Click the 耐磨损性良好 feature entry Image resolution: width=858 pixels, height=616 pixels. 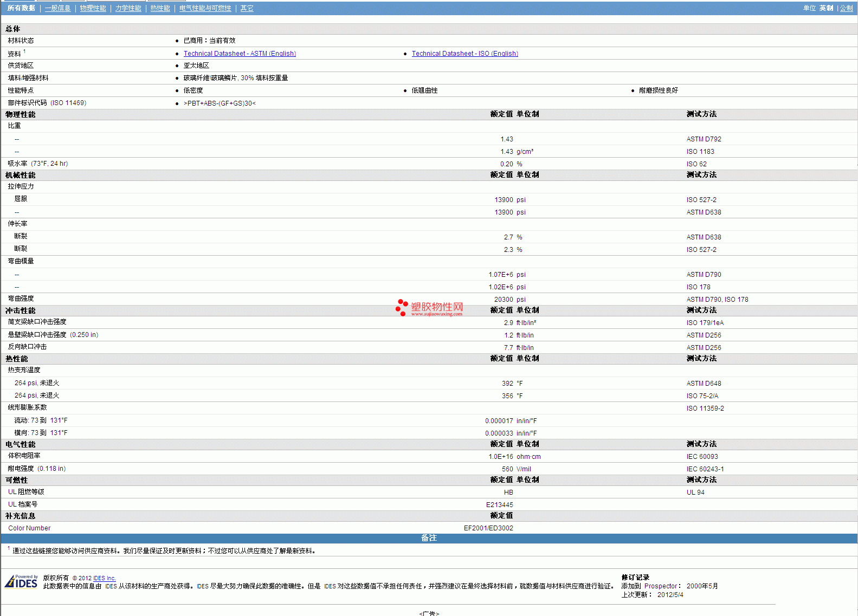pos(659,90)
